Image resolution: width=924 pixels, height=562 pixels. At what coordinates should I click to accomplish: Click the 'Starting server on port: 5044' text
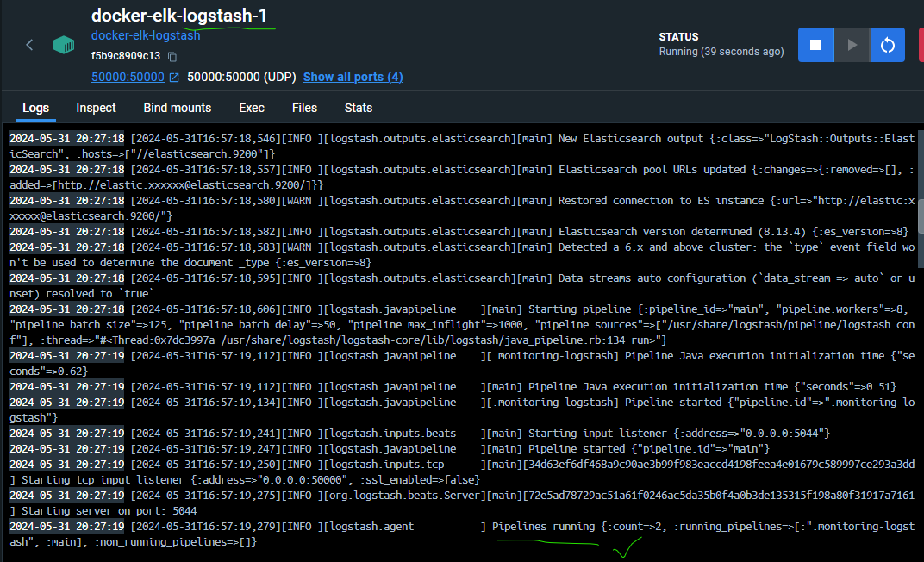point(109,511)
